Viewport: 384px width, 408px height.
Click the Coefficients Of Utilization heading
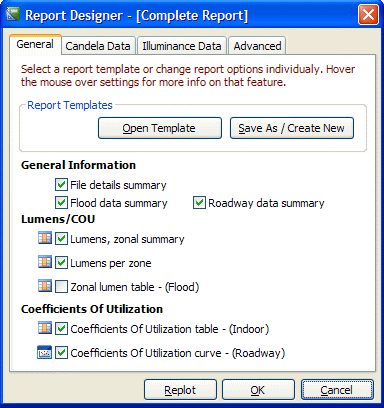click(x=92, y=309)
